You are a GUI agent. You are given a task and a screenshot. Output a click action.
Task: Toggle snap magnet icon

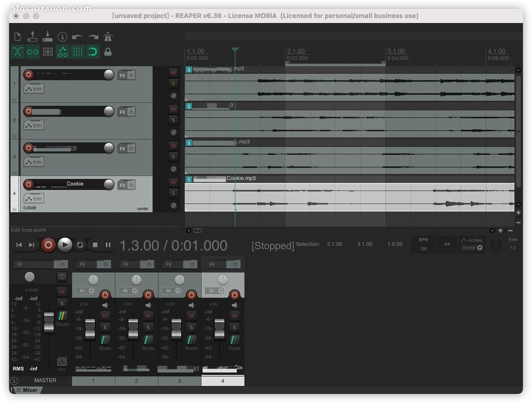click(93, 52)
